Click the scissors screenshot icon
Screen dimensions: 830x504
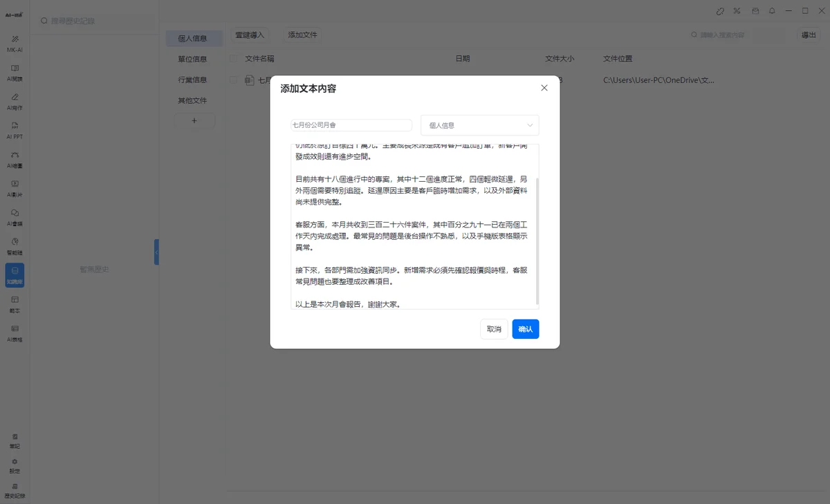coord(737,11)
